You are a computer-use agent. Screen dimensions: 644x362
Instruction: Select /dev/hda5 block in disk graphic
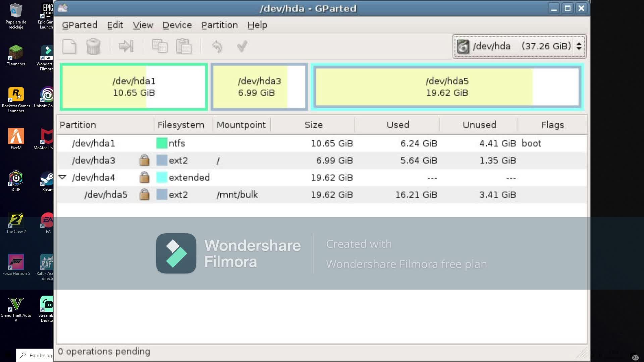point(447,87)
